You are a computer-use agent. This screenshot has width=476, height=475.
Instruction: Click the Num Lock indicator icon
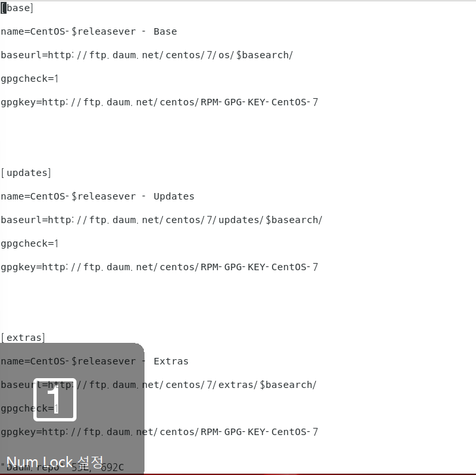55,399
